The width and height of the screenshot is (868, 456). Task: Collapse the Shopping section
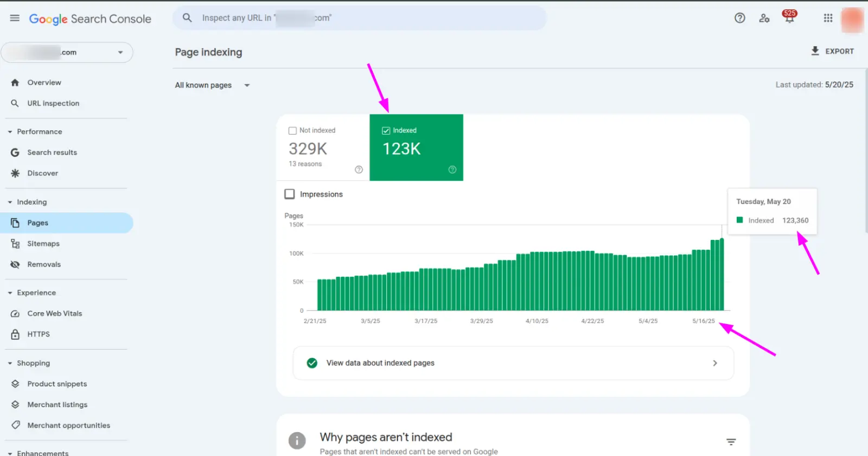[x=10, y=363]
